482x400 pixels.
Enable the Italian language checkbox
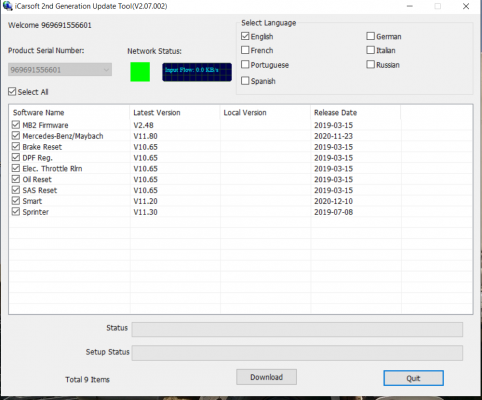(370, 50)
